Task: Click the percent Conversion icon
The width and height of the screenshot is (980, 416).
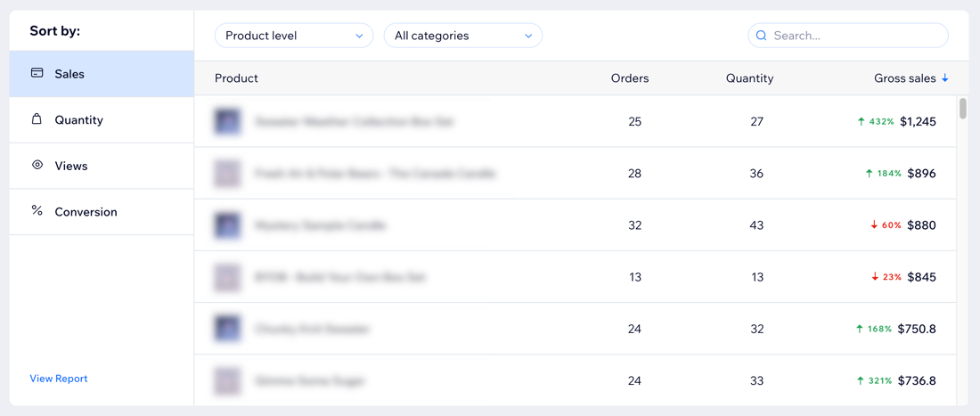Action: [37, 211]
